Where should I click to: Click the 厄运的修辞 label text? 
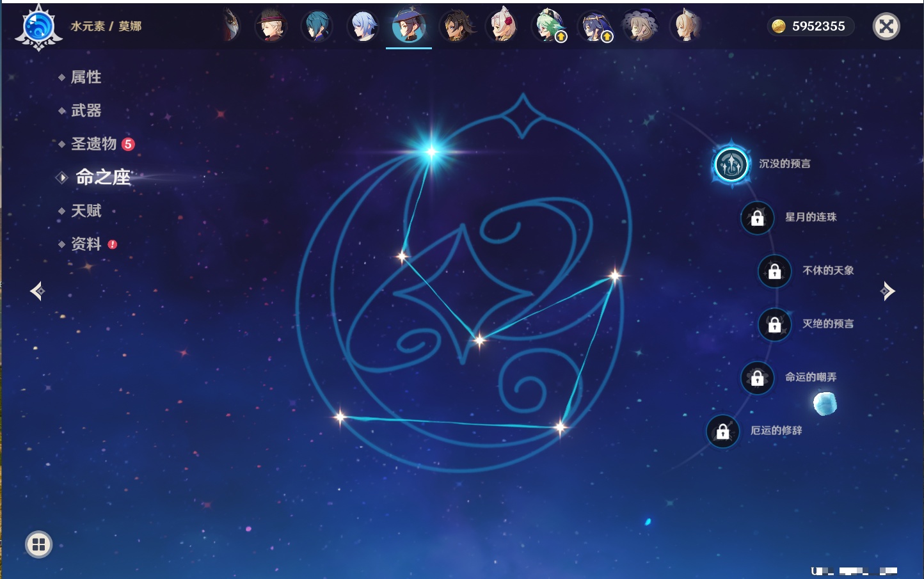776,430
